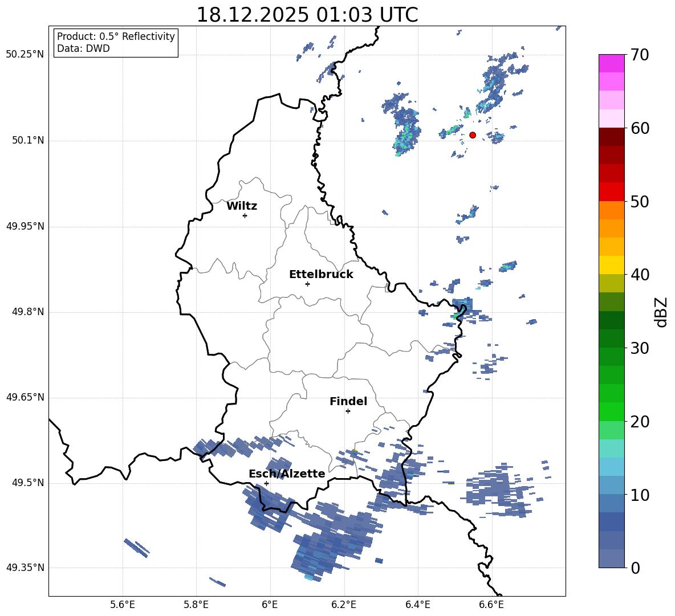Screen dimensions: 675x616
Task: Click the Esch/Alzette station cross marker
Action: pyautogui.click(x=266, y=483)
